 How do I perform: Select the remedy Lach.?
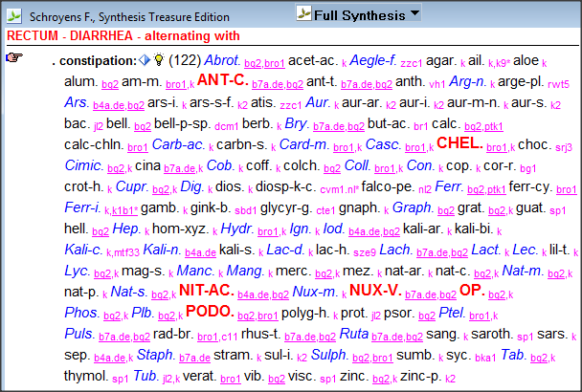[396, 250]
